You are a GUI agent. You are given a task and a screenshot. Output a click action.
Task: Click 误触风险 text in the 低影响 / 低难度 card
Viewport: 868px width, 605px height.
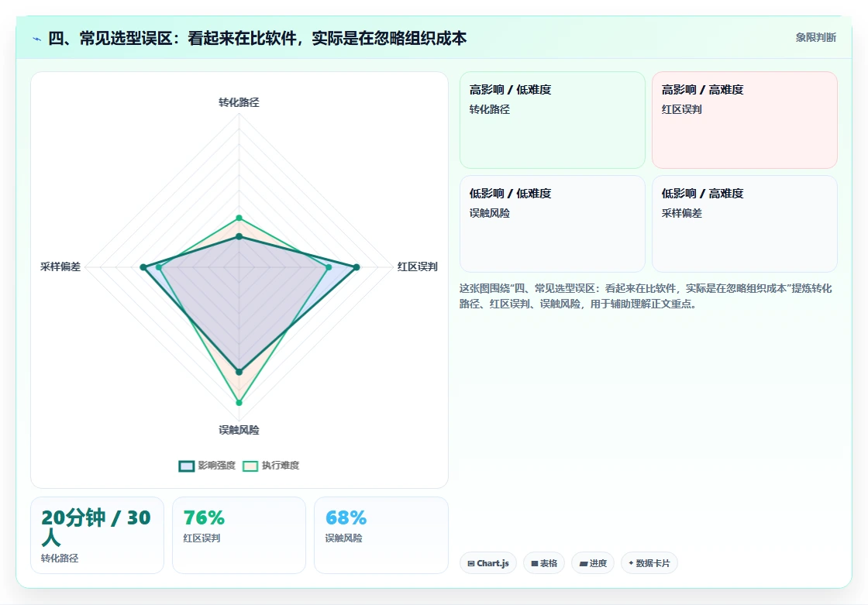(489, 213)
